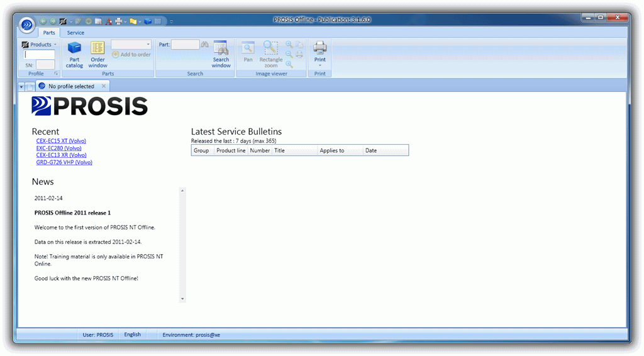644x356 pixels.
Task: Select the Rectangle zoom tool
Action: [x=270, y=54]
